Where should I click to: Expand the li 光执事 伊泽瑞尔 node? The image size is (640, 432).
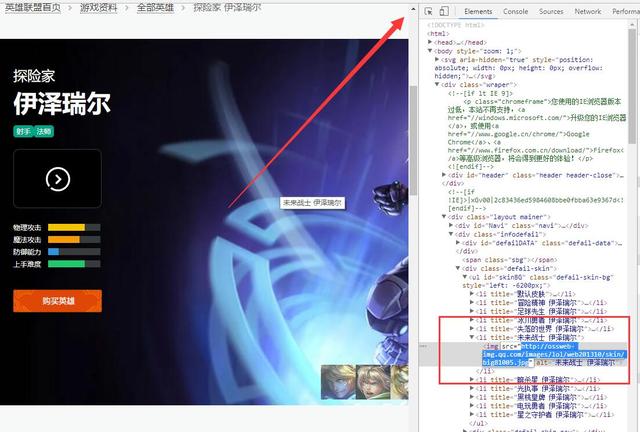[x=472, y=388]
